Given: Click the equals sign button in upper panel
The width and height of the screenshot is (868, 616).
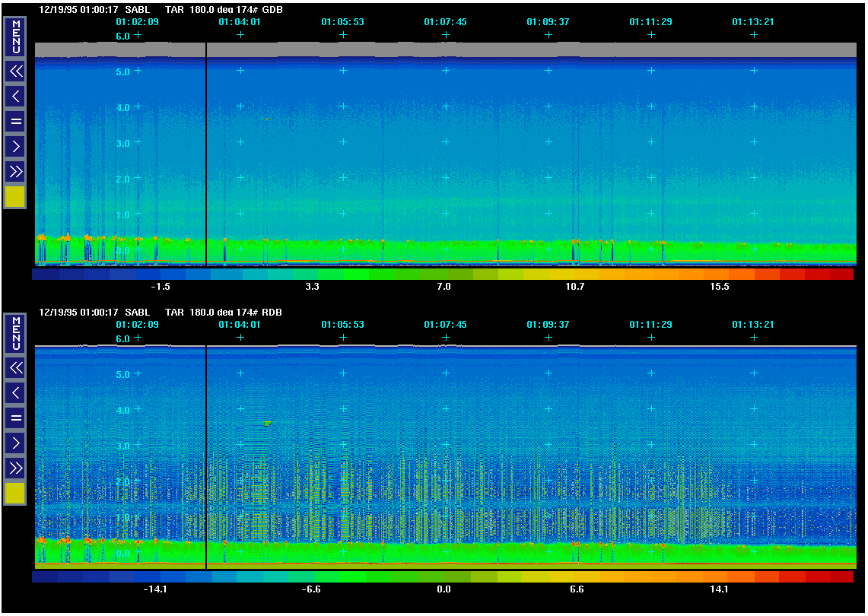Looking at the screenshot, I should point(15,121).
